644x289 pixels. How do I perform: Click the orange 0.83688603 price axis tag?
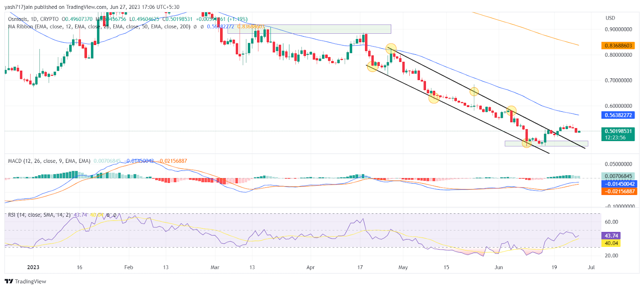(618, 45)
